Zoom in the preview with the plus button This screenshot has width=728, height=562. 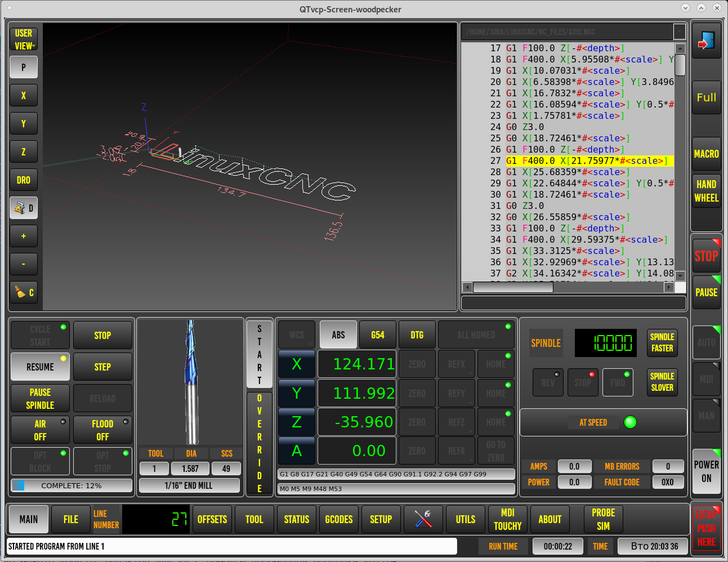click(24, 236)
